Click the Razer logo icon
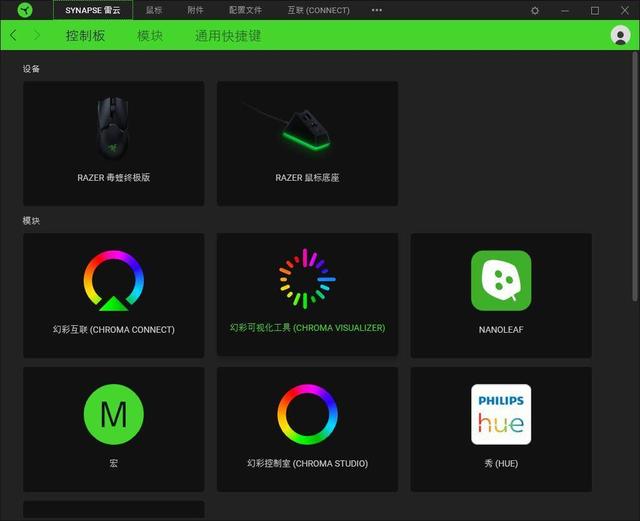Viewport: 640px width, 521px height. (x=25, y=10)
